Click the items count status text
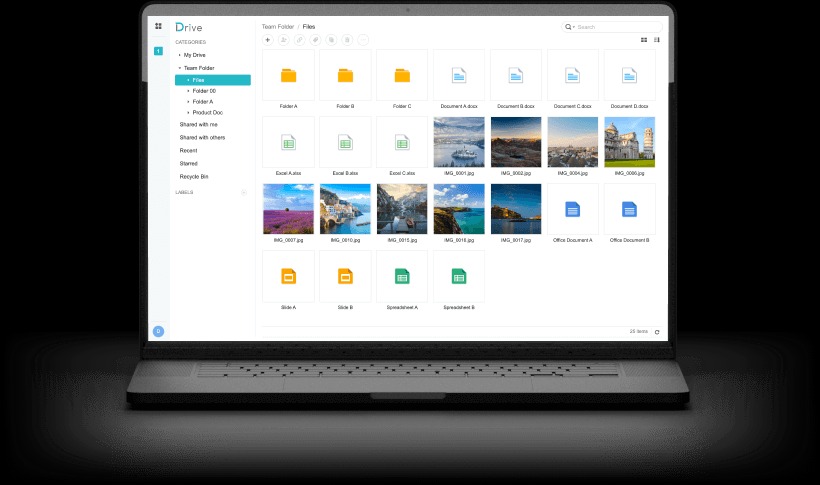Viewport: 820px width, 485px height. coord(639,332)
